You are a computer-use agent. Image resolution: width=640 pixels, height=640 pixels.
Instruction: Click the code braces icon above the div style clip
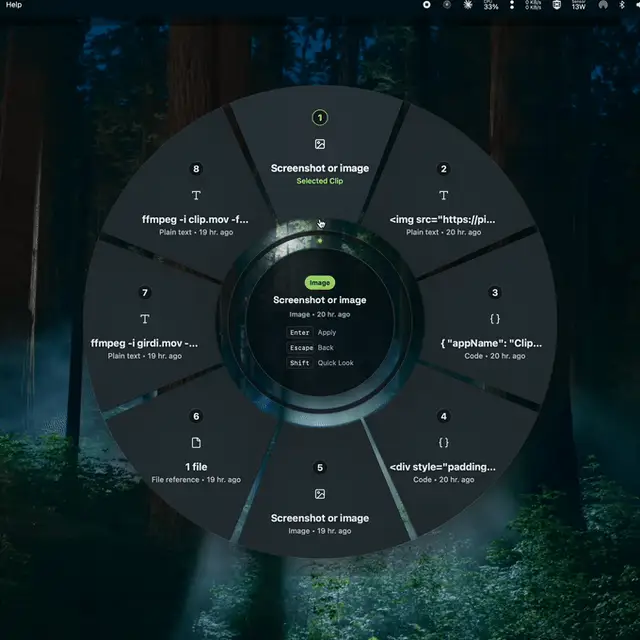443,442
